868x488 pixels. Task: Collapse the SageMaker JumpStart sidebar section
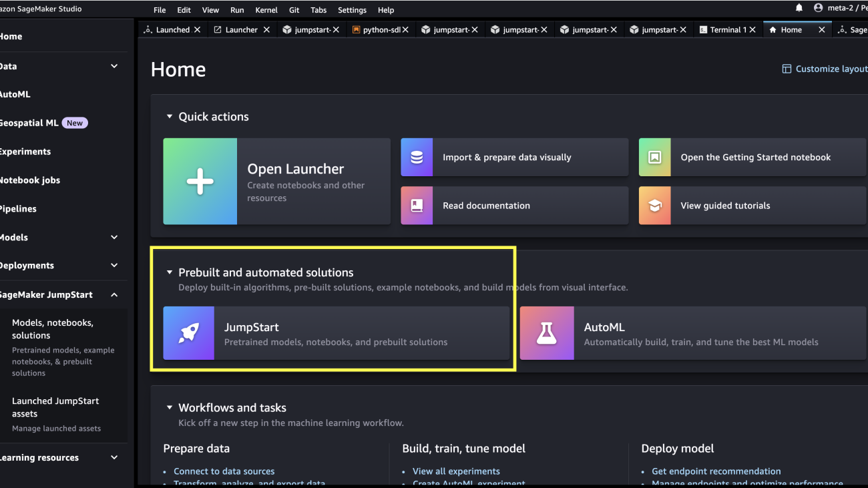[114, 294]
